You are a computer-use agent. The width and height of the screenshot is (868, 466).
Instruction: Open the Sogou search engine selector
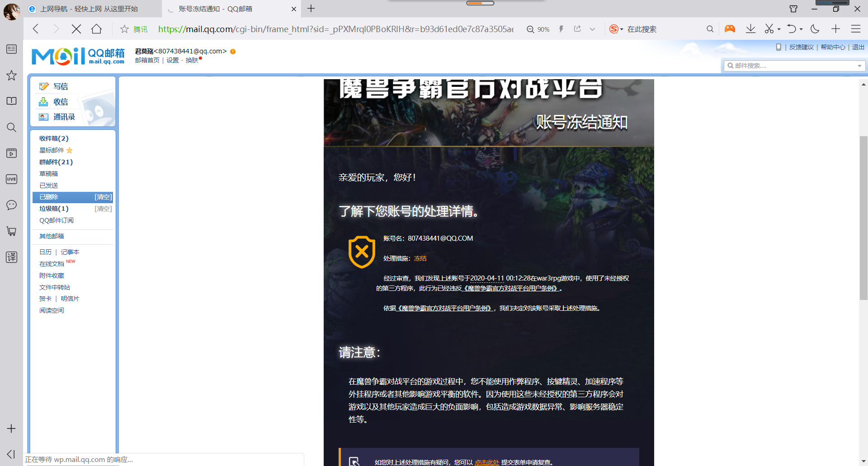(616, 29)
